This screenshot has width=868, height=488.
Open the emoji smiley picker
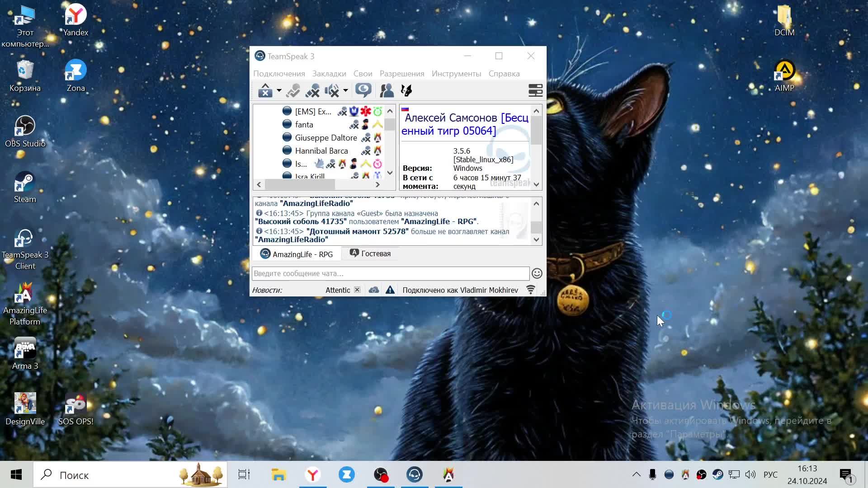[537, 273]
